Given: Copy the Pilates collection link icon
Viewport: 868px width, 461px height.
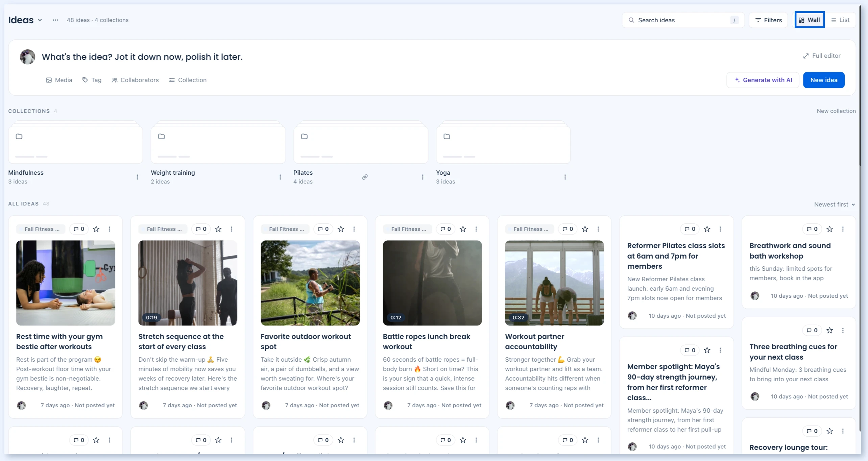Looking at the screenshot, I should pos(365,177).
